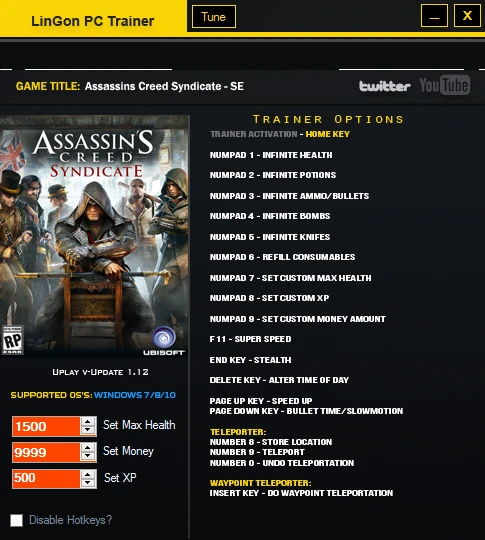
Task: Click the Set Max Health label
Action: click(139, 425)
